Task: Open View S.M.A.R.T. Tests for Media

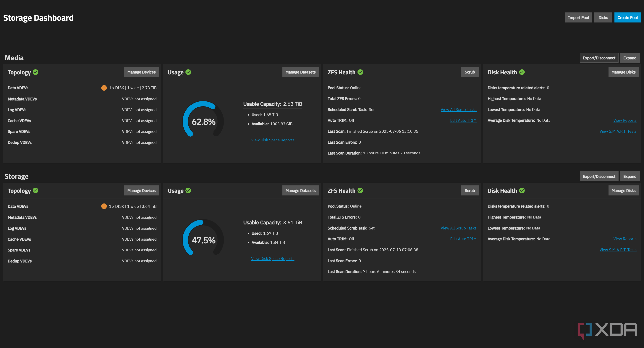Action: (x=618, y=131)
